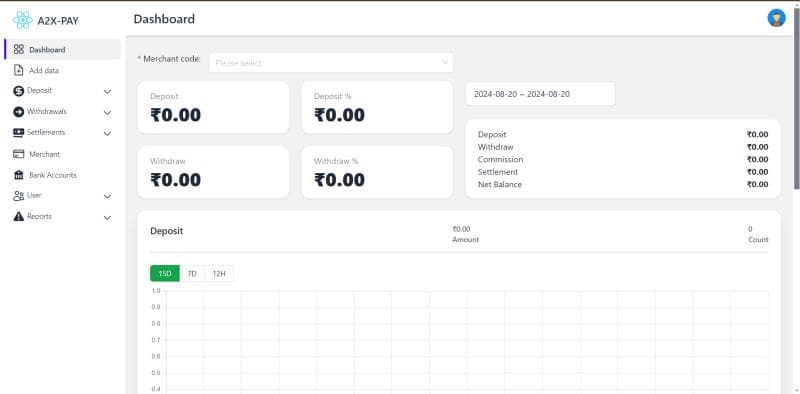Click the Withdrawals arrow circle icon
The height and width of the screenshot is (394, 800).
[x=18, y=112]
